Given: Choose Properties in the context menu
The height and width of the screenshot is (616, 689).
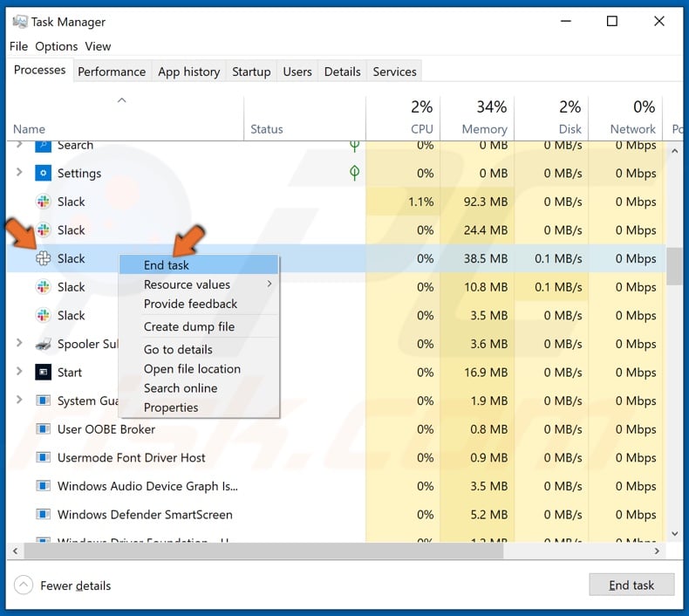Looking at the screenshot, I should 199,407.
